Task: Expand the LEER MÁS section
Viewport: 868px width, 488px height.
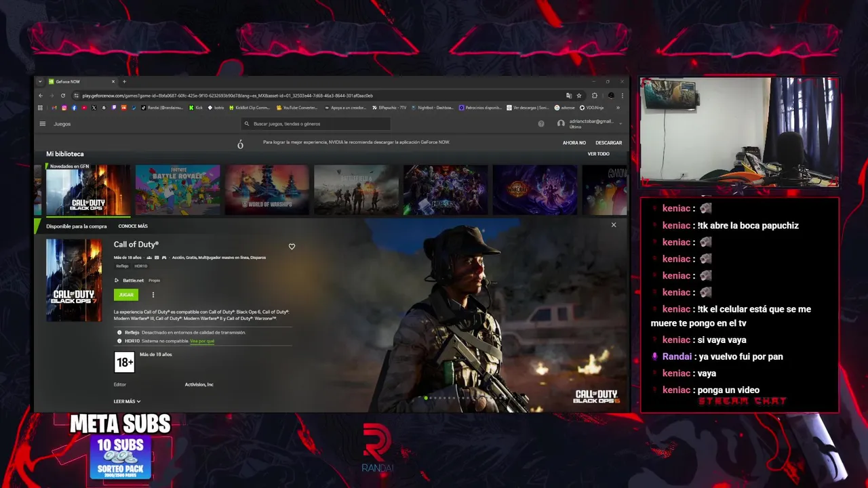Action: point(127,401)
